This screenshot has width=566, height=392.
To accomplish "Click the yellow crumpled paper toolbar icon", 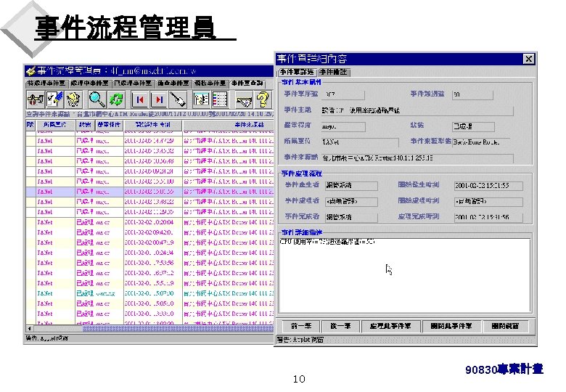I will pyautogui.click(x=74, y=99).
